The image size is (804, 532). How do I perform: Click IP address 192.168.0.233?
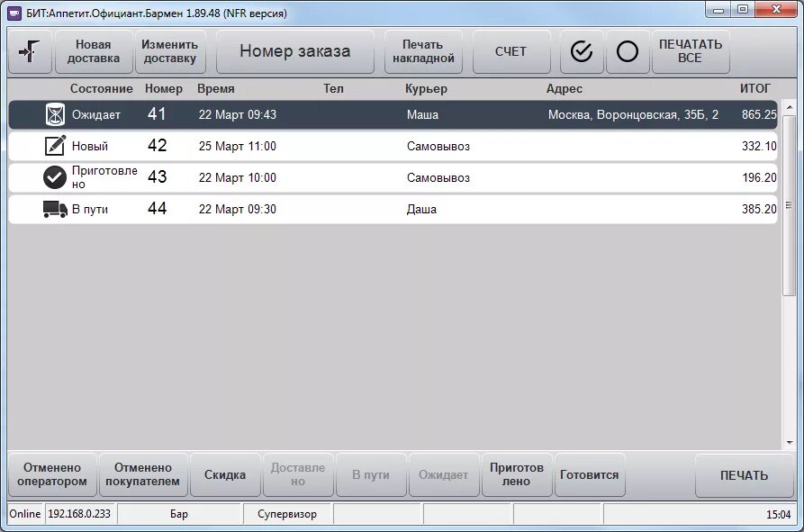79,514
